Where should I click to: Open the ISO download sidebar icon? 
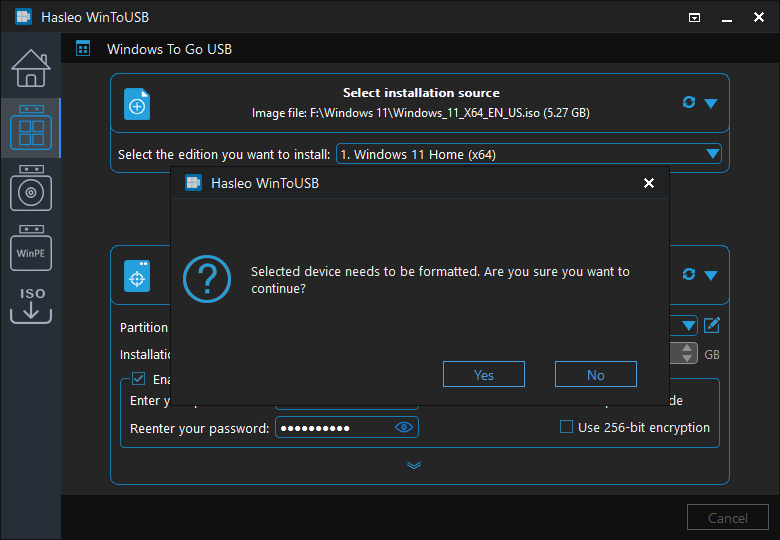pyautogui.click(x=31, y=305)
